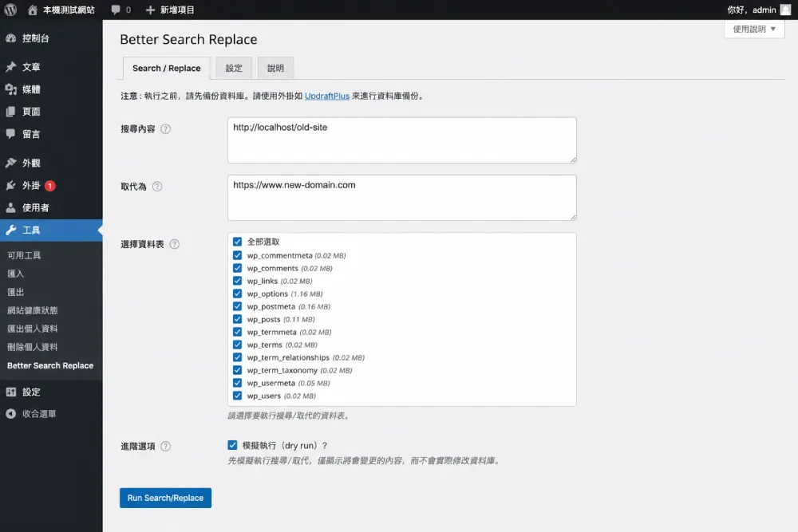Open 網站健康狀態 submenu item
Image resolution: width=798 pixels, height=532 pixels.
point(33,310)
